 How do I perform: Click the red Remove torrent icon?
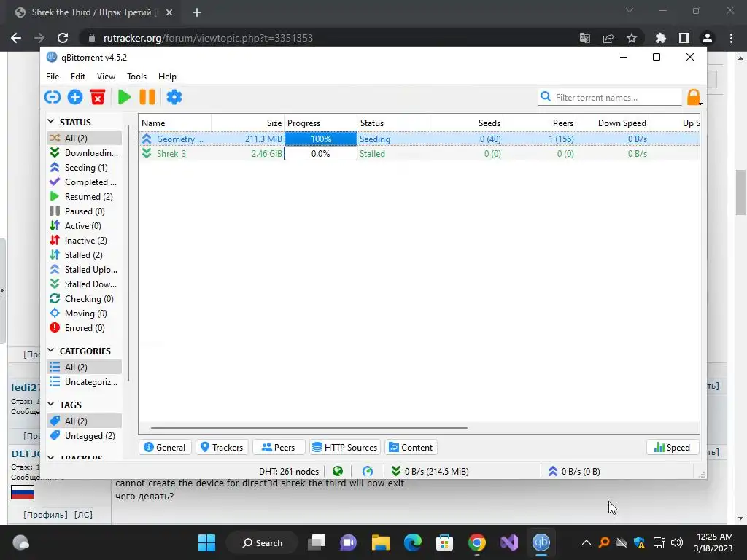98,97
